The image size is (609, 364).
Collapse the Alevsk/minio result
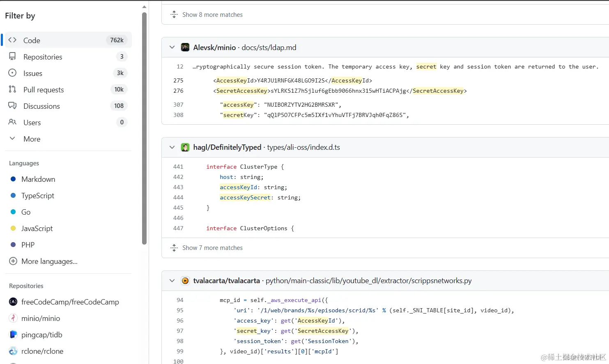pos(172,47)
